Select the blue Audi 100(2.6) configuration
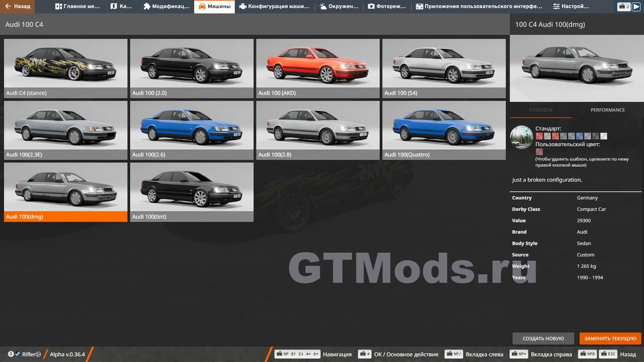Screen dimensions: 644x362 click(x=192, y=130)
